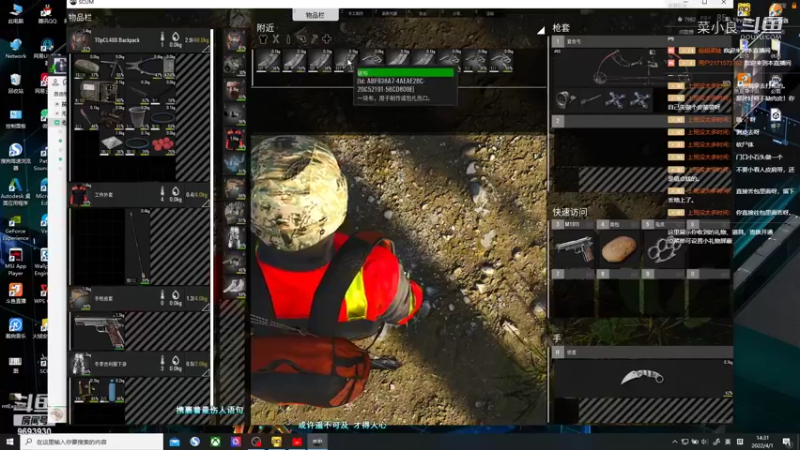Open GeForce Experience desktop icon
Screen dimensions: 800x450
pos(15,228)
